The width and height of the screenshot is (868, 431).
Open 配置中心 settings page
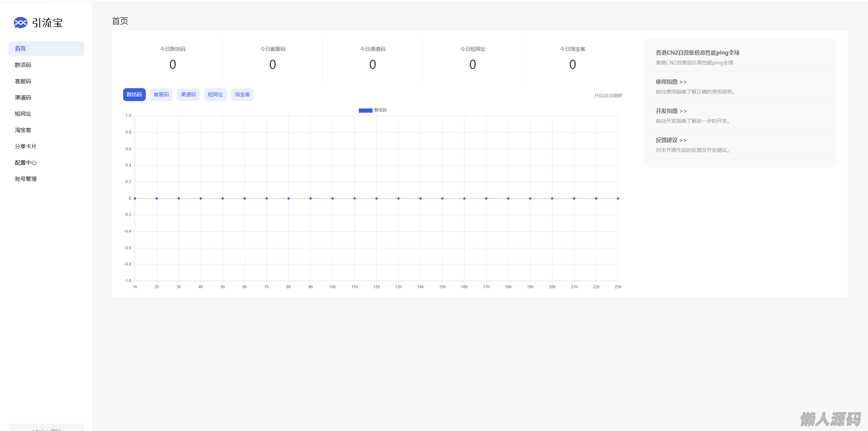pos(26,163)
